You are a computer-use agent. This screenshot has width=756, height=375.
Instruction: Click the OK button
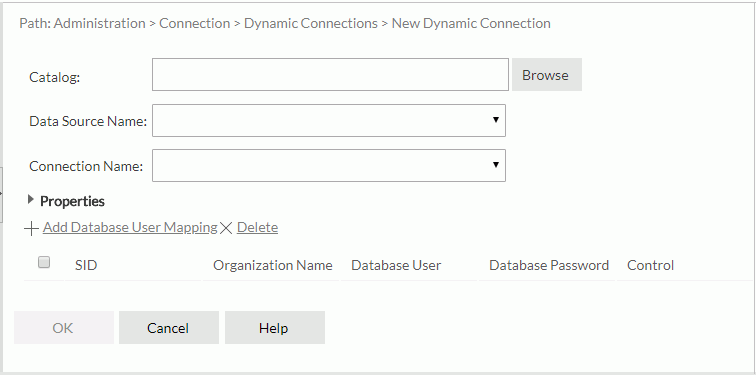[x=64, y=328]
